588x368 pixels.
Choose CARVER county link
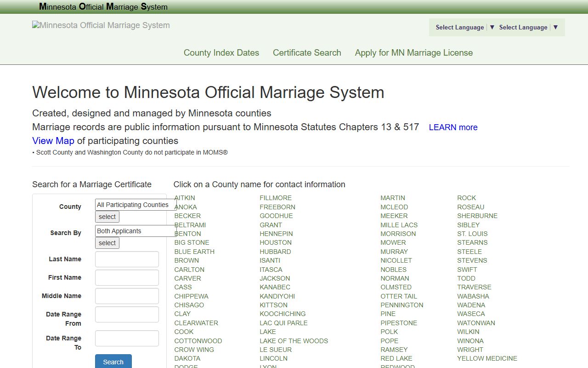tap(187, 278)
